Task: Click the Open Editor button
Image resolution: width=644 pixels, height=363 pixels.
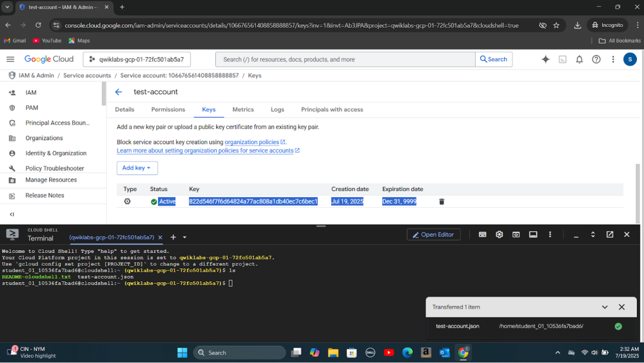Action: pos(433,234)
